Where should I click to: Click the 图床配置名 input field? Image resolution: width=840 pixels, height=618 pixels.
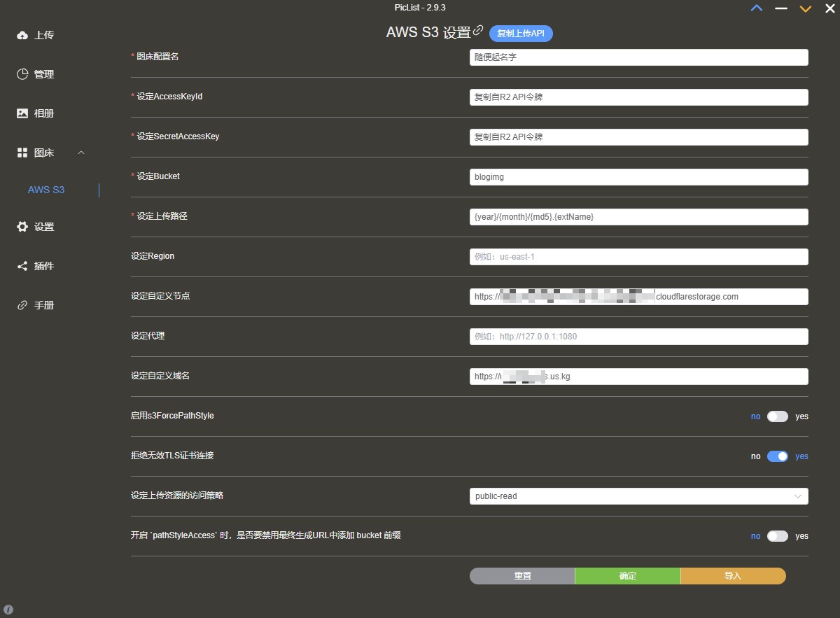[639, 57]
